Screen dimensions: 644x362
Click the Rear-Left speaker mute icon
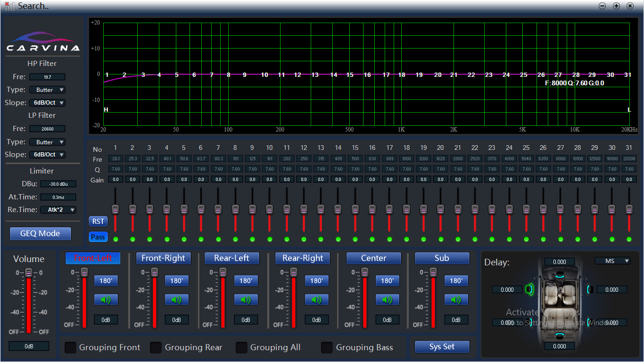[246, 300]
